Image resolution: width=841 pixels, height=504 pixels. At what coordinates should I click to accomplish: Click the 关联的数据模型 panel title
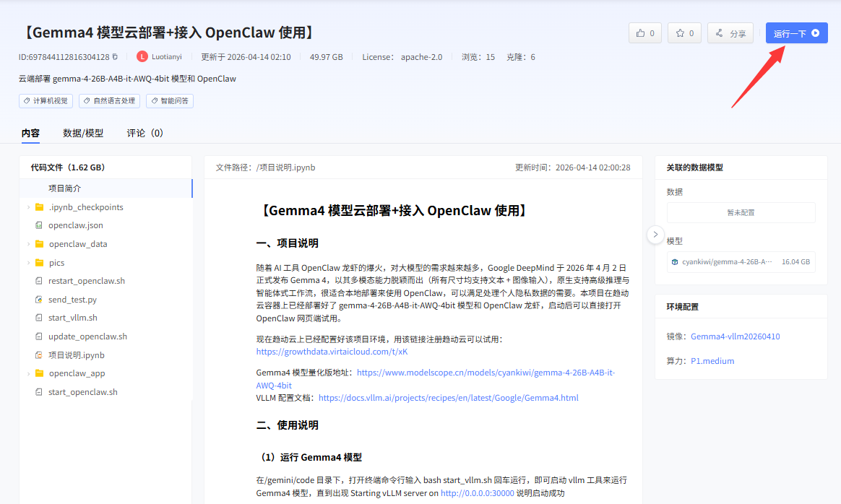pos(694,168)
